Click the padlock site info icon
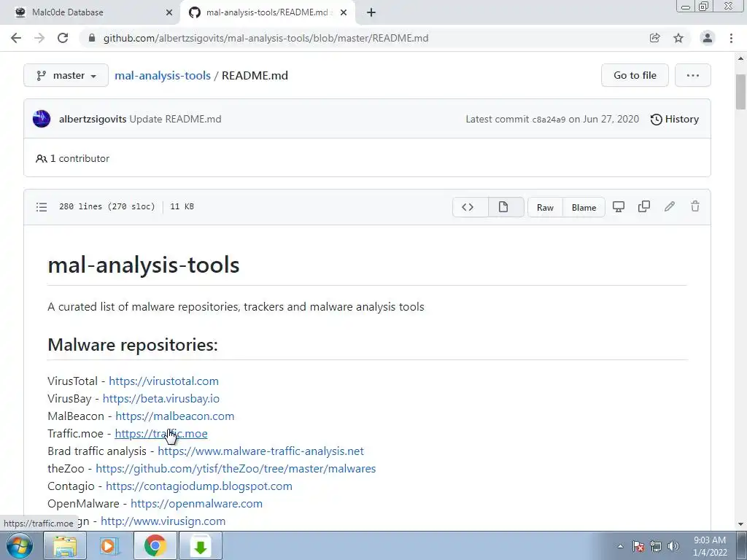Screen dimensions: 747x560 (92, 38)
